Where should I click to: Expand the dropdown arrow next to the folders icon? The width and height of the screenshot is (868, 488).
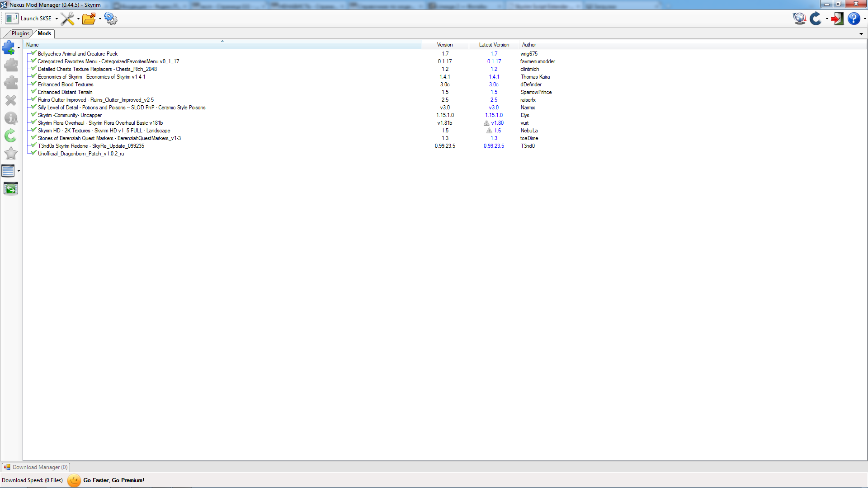[x=100, y=19]
